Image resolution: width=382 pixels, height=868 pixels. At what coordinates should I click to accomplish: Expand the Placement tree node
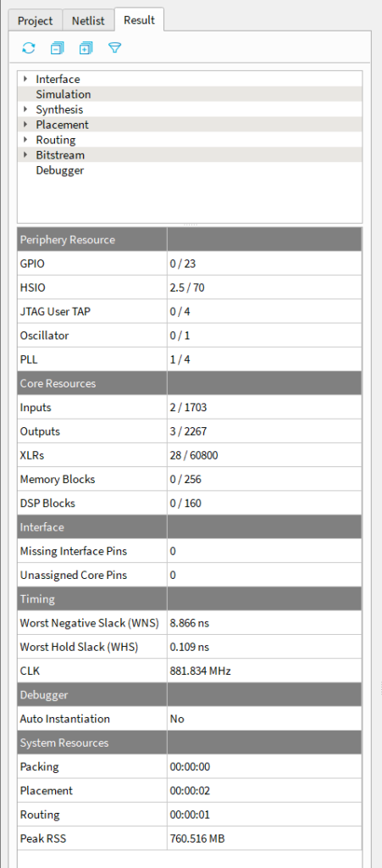25,125
